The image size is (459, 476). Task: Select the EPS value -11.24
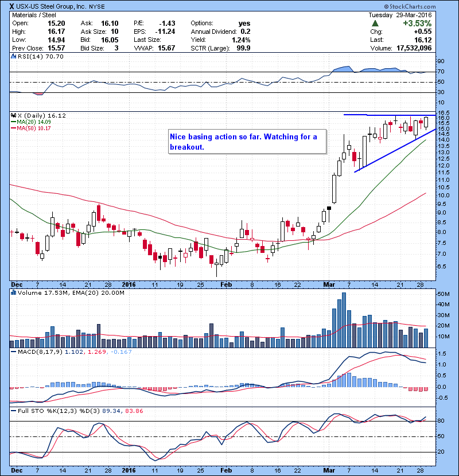point(165,32)
